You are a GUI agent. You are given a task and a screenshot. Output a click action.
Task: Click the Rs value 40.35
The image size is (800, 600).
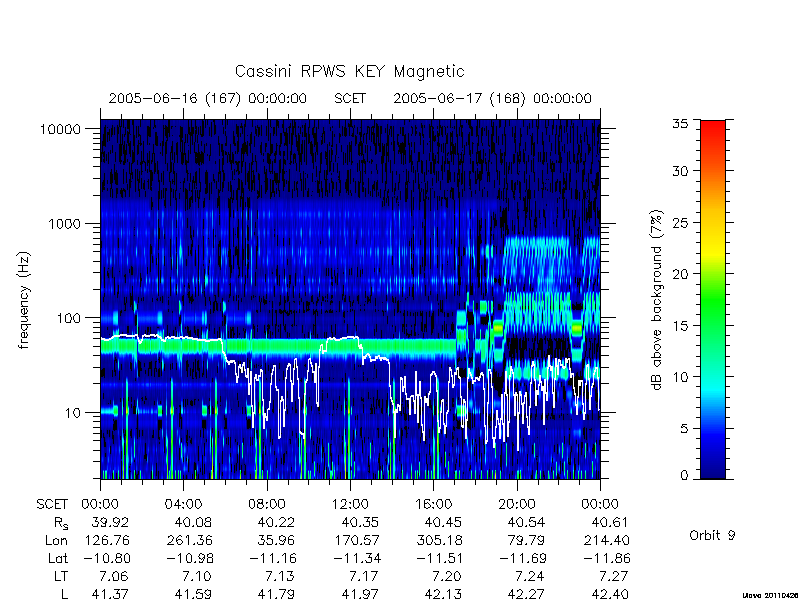click(x=360, y=522)
